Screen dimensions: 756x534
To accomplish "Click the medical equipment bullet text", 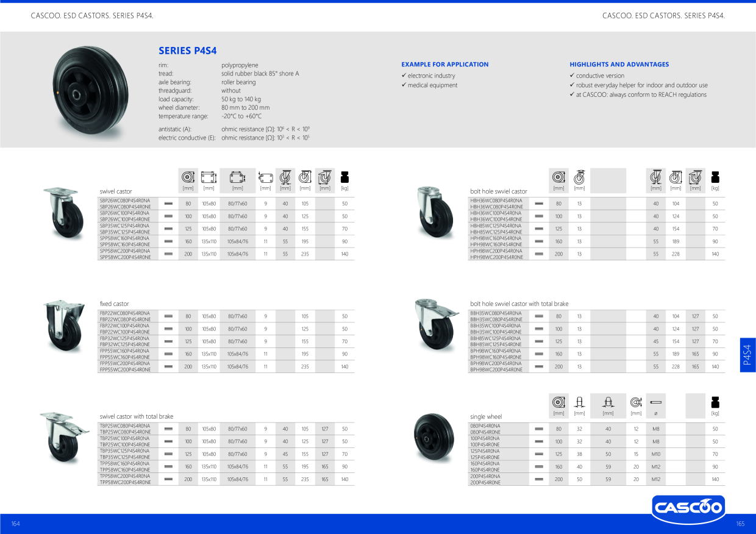I will [432, 85].
